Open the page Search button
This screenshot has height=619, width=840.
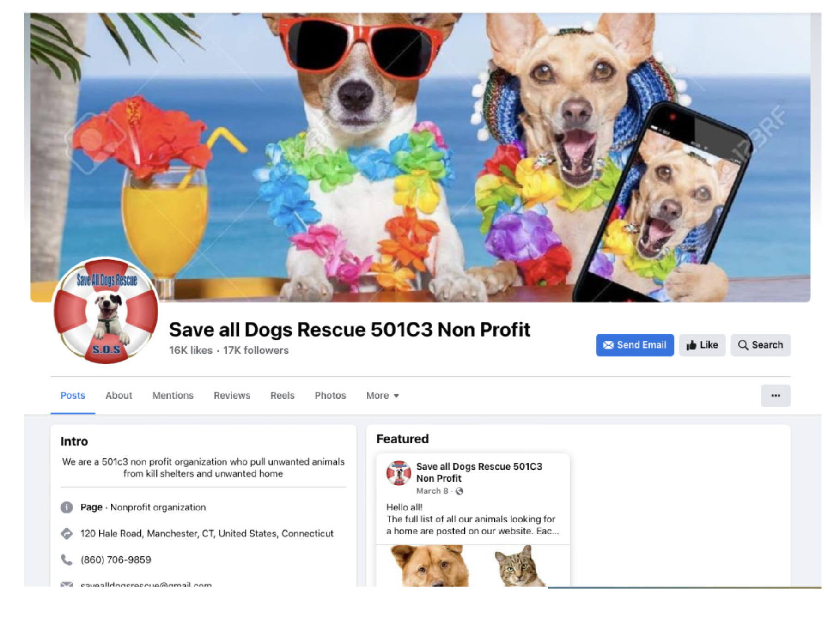[760, 345]
